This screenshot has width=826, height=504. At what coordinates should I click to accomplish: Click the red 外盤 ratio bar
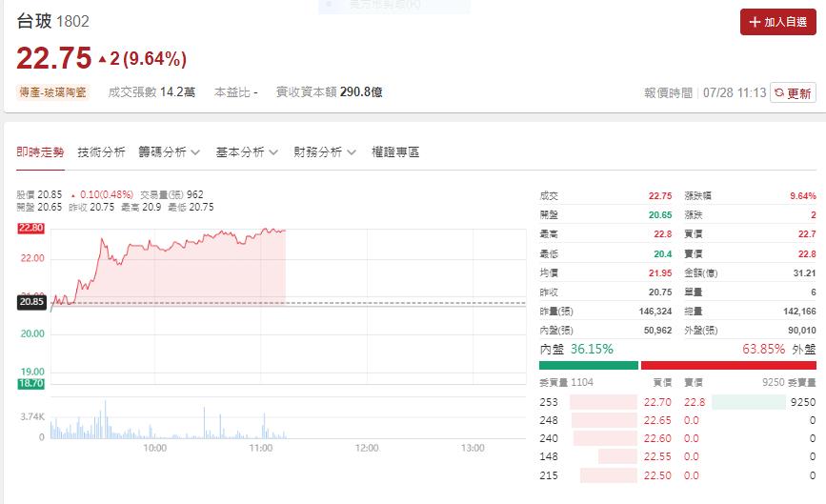tap(729, 366)
